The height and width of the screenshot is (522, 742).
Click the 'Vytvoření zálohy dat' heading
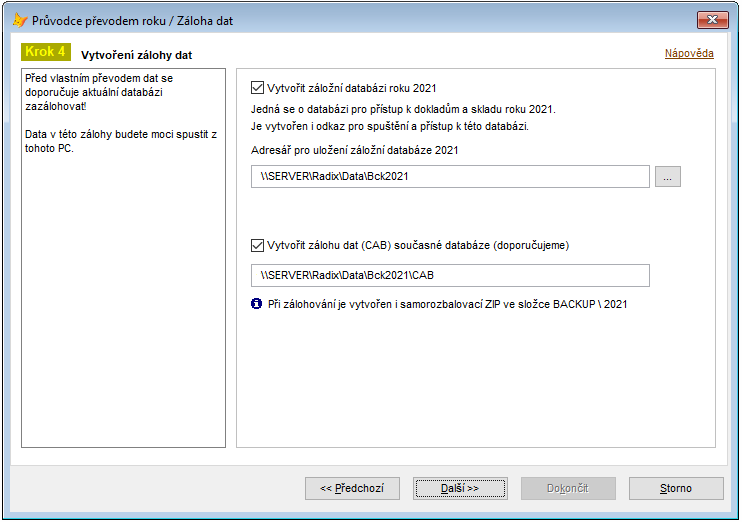point(136,54)
